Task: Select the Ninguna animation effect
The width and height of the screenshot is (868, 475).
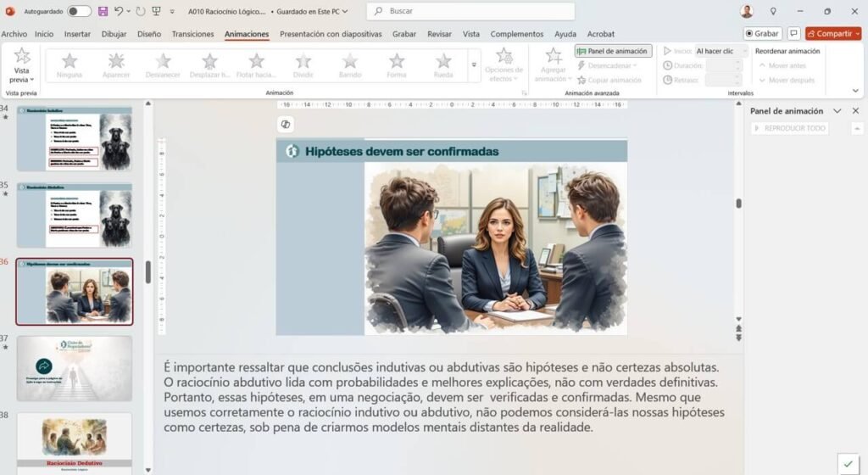Action: point(70,65)
